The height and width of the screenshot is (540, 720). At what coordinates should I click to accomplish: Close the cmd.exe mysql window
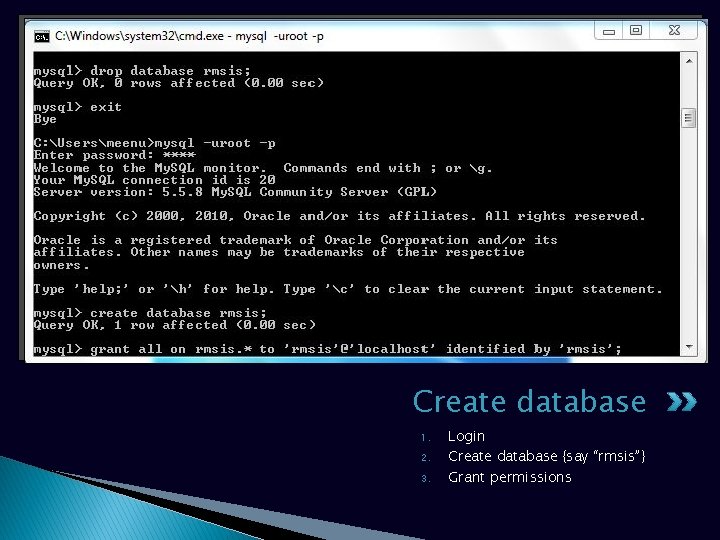[x=674, y=30]
